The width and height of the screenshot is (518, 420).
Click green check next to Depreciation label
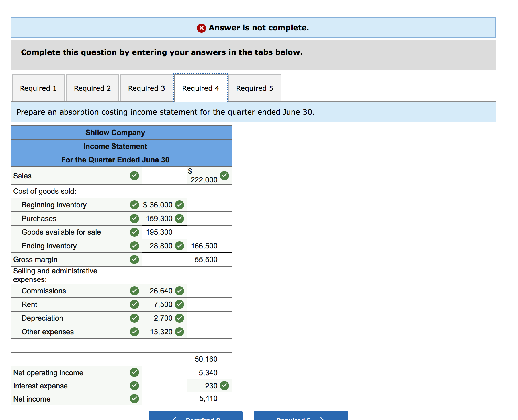coord(134,318)
